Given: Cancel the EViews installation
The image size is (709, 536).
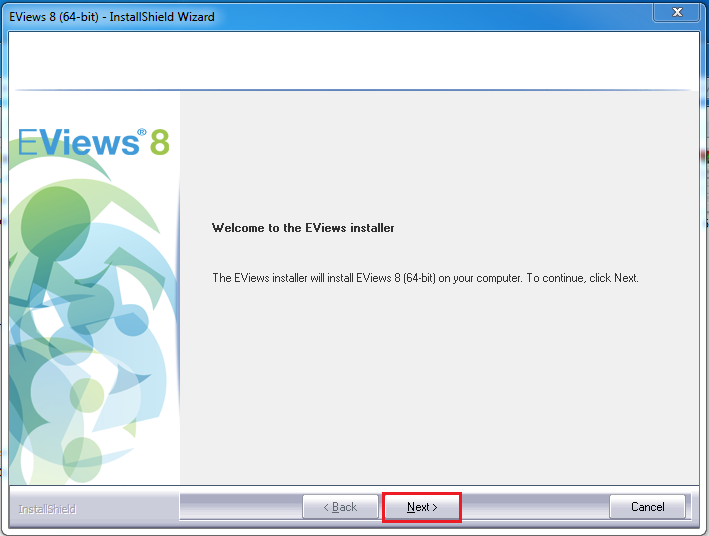Looking at the screenshot, I should pos(648,507).
